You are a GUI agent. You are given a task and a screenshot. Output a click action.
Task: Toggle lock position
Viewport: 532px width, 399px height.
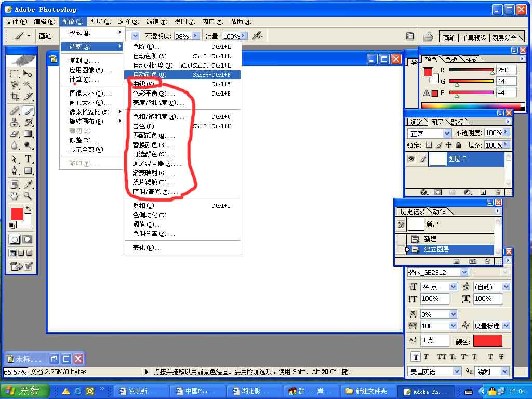448,145
